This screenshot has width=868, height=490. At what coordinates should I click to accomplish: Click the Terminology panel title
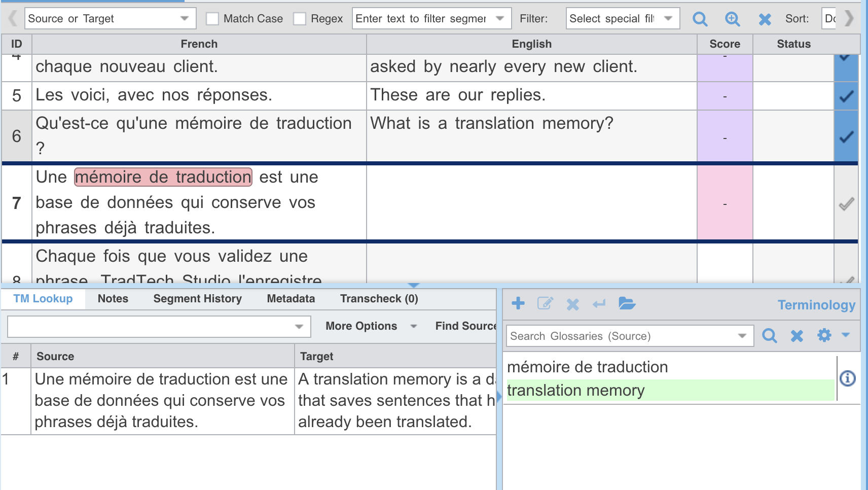816,305
